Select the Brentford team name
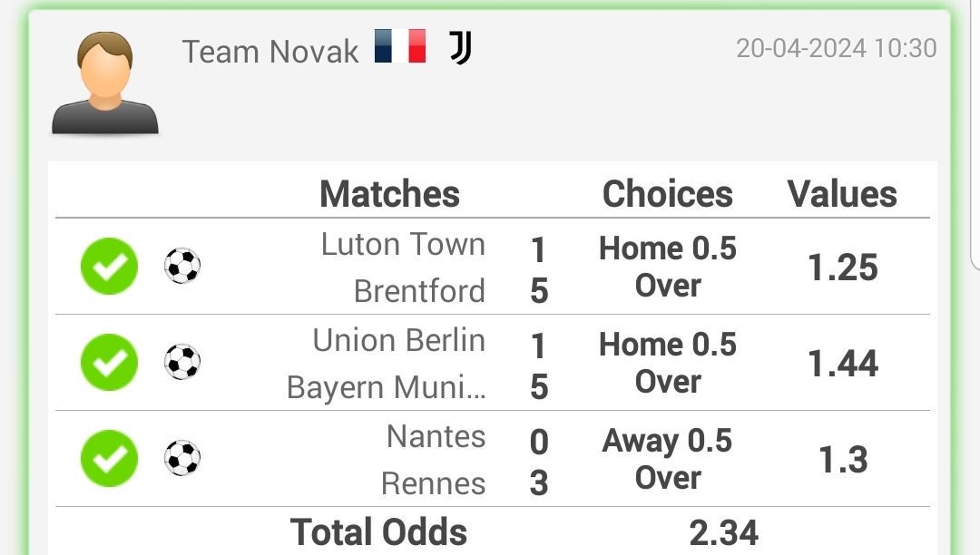Image resolution: width=980 pixels, height=555 pixels. tap(419, 291)
